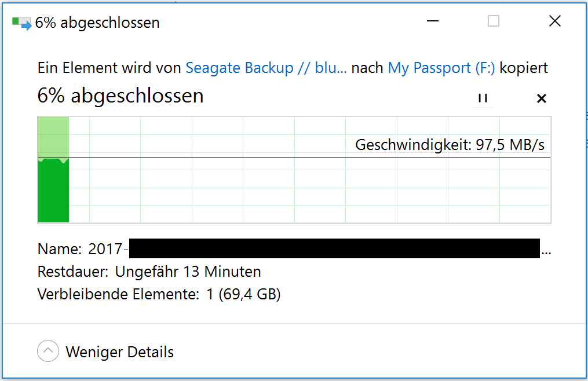
Task: Click the large 6% abgeschlossen heading
Action: tap(120, 95)
